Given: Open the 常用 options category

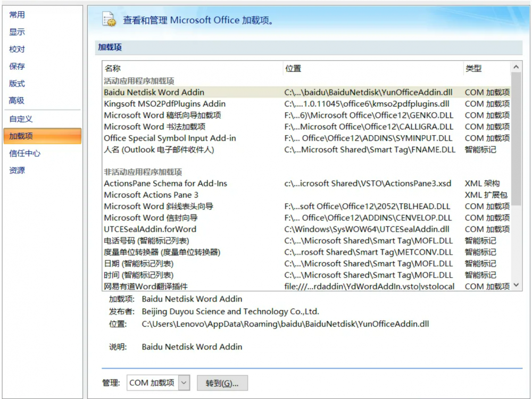Looking at the screenshot, I should pos(17,14).
